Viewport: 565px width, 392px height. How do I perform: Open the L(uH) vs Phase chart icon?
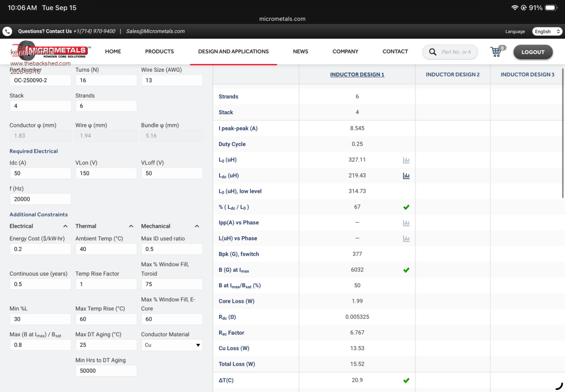406,239
